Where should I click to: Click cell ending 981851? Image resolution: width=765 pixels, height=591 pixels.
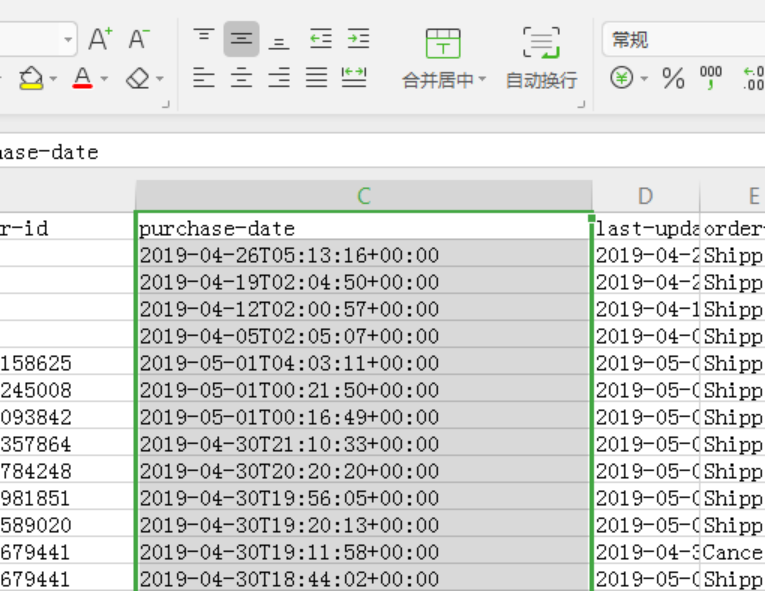coord(67,498)
